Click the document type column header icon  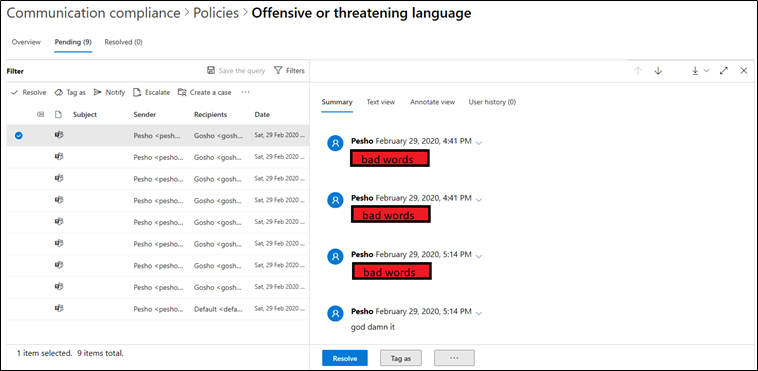click(58, 115)
